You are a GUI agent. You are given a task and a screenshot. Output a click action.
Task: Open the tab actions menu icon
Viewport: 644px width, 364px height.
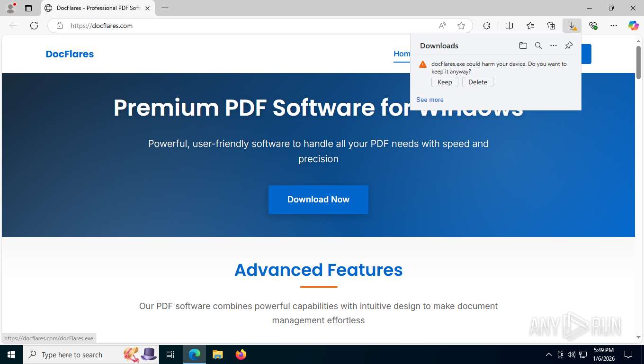tap(28, 8)
